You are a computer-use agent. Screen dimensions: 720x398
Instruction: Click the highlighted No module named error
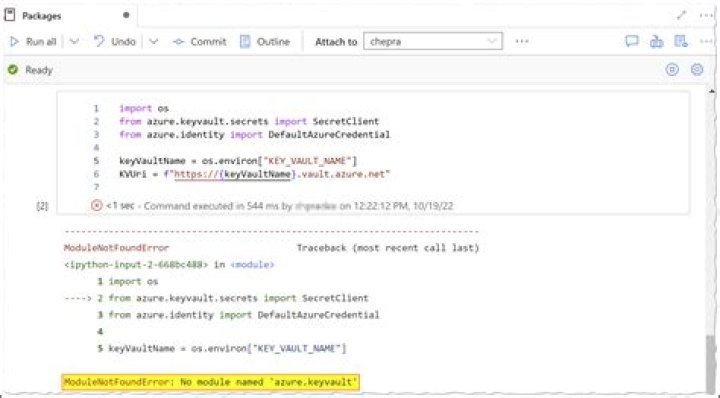point(211,382)
